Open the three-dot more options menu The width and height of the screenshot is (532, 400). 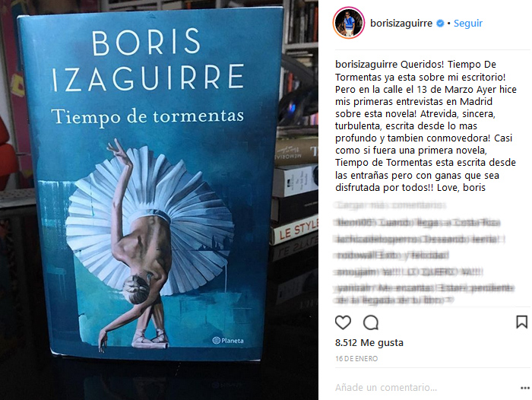(525, 387)
